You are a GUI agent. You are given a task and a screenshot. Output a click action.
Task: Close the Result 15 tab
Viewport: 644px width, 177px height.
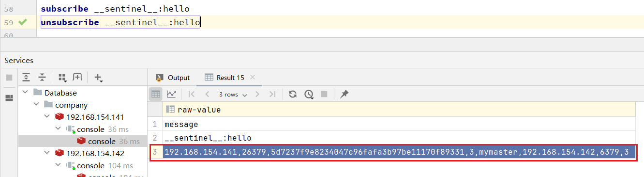(x=252, y=77)
